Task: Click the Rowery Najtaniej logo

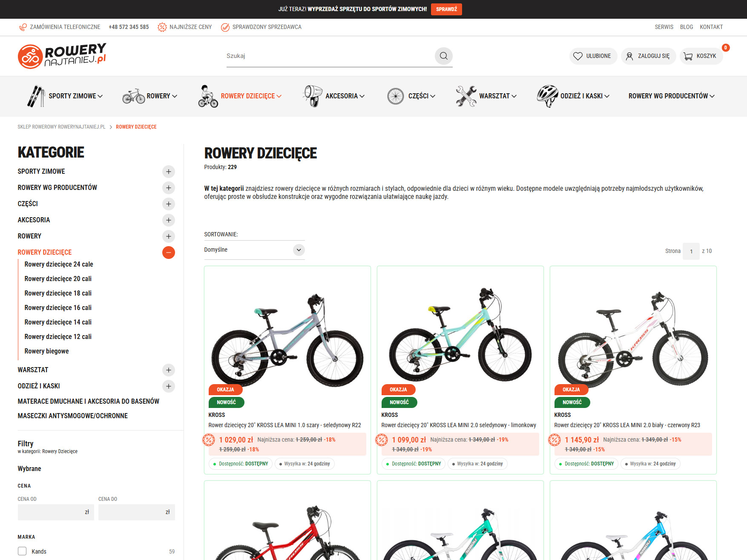Action: [x=62, y=56]
